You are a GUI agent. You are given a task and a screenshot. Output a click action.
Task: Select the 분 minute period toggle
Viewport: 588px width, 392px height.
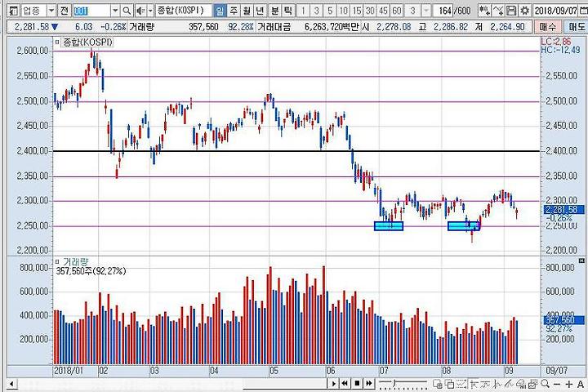point(274,11)
